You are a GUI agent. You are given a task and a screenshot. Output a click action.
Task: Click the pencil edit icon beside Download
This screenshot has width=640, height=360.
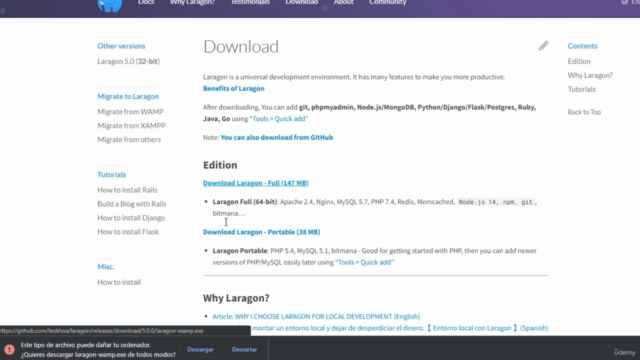coord(543,46)
